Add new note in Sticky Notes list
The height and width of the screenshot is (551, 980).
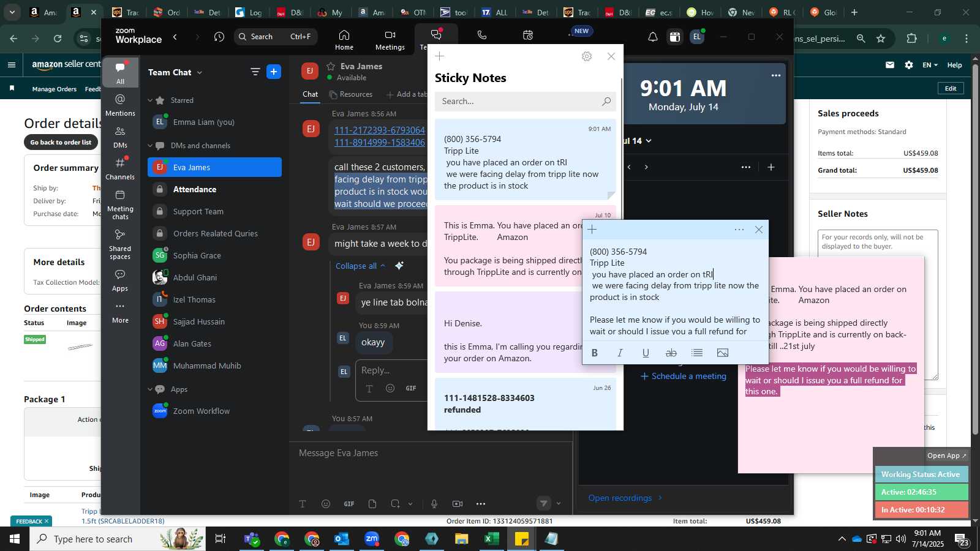coord(440,56)
